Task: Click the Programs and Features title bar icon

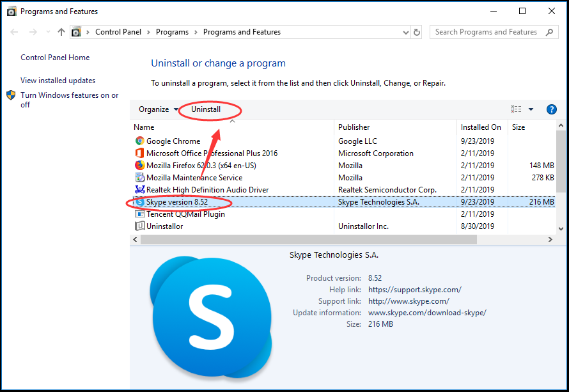Action: (12, 12)
